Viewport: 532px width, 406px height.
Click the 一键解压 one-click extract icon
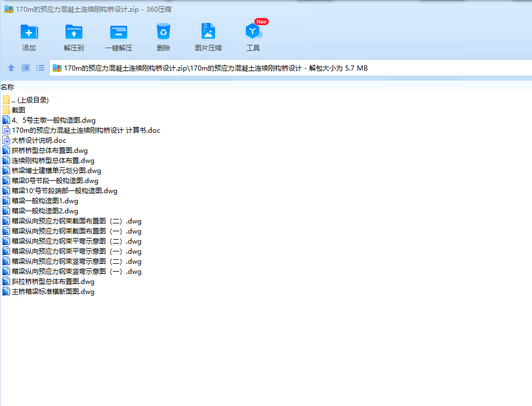(118, 32)
